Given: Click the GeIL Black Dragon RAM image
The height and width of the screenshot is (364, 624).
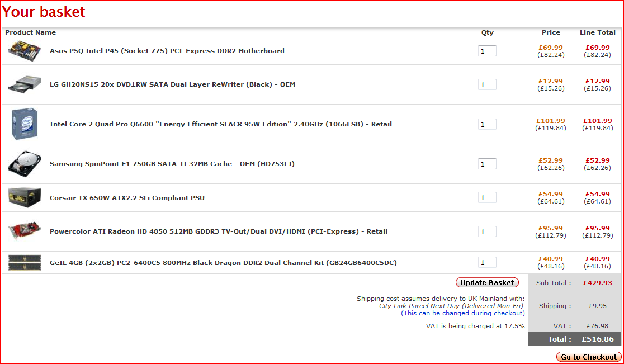Looking at the screenshot, I should [25, 262].
